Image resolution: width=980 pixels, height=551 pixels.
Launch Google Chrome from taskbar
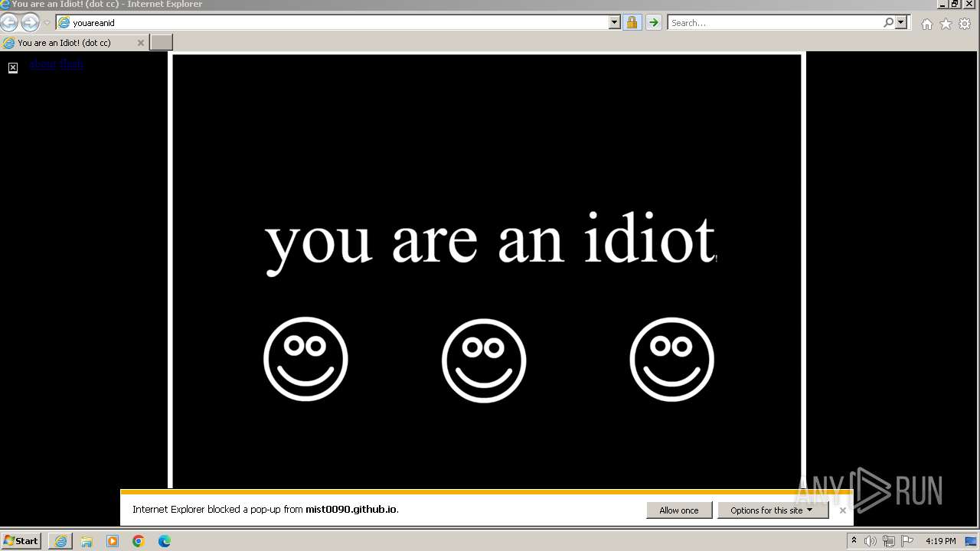click(x=139, y=541)
